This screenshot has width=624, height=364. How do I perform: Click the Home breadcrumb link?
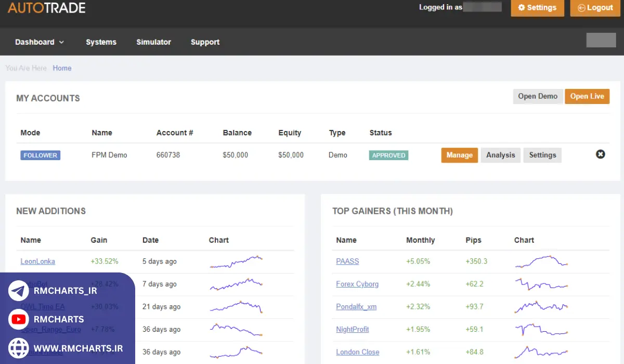pos(62,68)
